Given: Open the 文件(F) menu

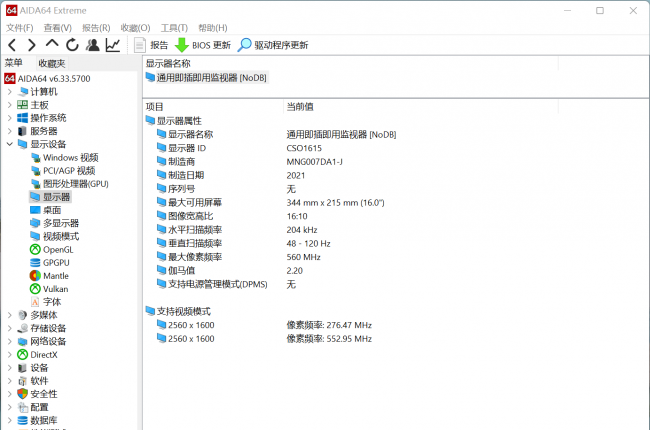Looking at the screenshot, I should (19, 28).
